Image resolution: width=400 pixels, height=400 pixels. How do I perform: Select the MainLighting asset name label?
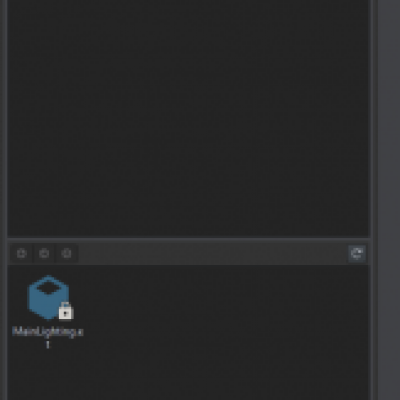(x=48, y=338)
